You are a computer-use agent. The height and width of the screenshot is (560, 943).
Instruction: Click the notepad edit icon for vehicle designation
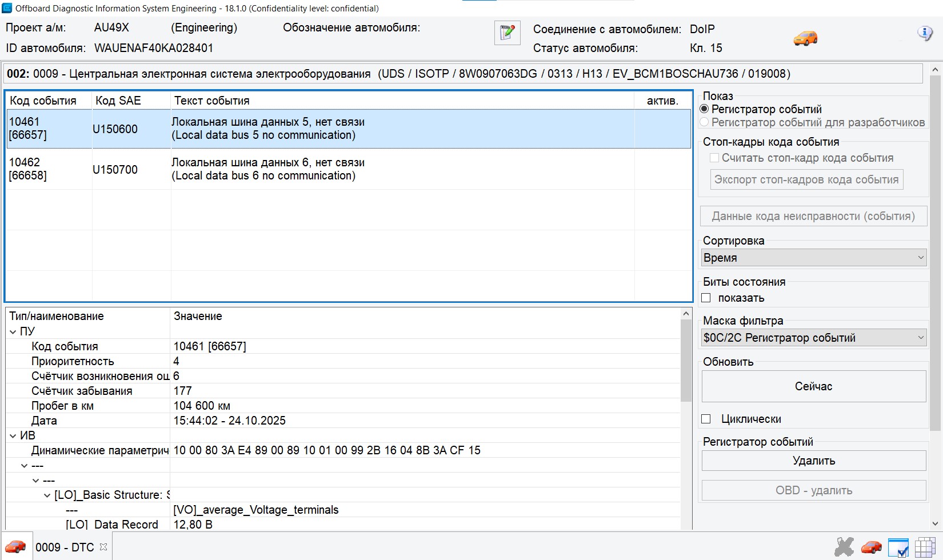(x=507, y=33)
